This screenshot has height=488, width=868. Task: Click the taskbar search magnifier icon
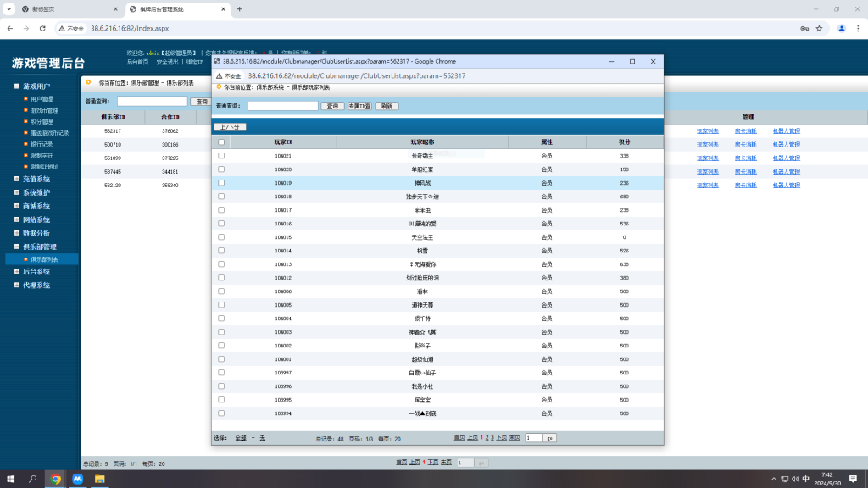(x=33, y=479)
